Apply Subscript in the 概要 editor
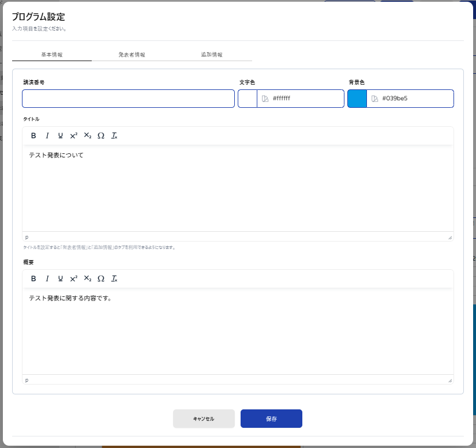The height and width of the screenshot is (448, 476). pos(88,278)
